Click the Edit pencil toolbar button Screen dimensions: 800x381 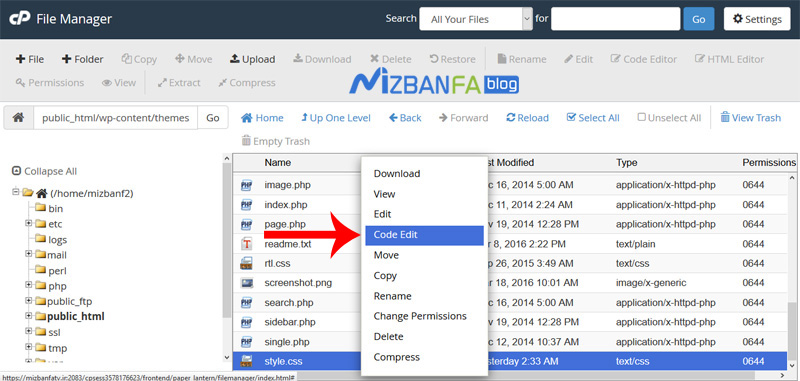[579, 59]
